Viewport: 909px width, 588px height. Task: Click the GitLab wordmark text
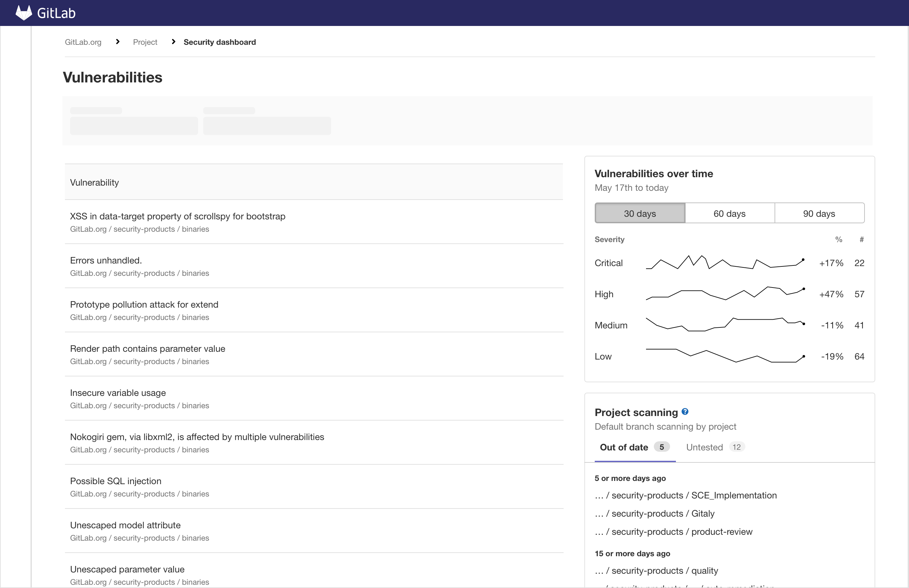(56, 13)
